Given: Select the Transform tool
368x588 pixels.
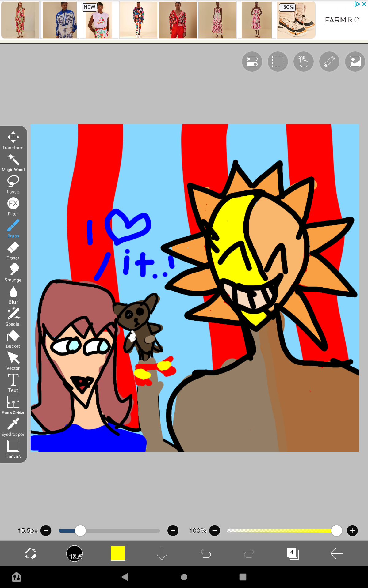Looking at the screenshot, I should click(13, 141).
